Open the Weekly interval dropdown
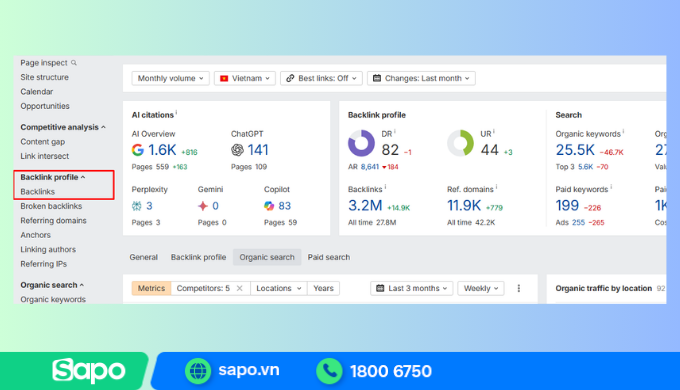The width and height of the screenshot is (680, 390). coord(481,288)
